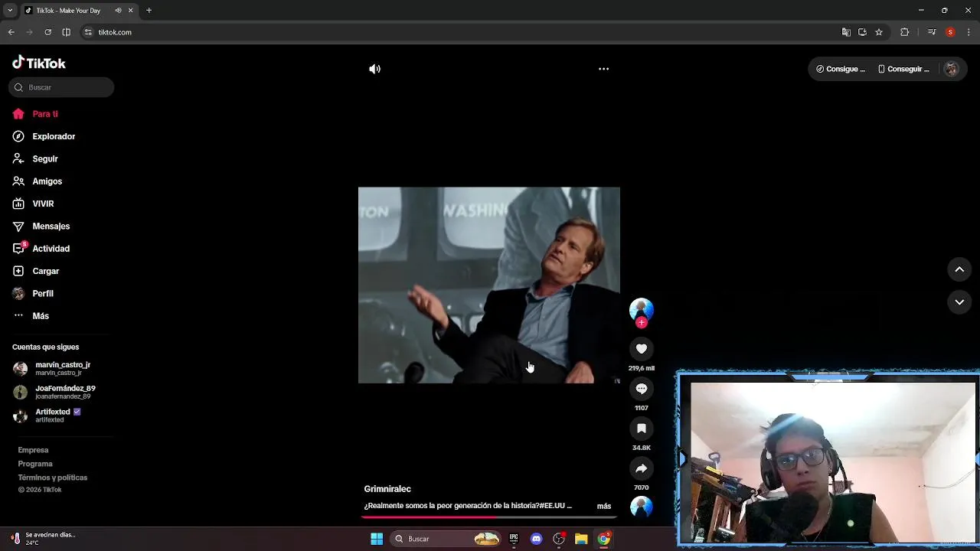The width and height of the screenshot is (980, 551).
Task: Close the TikTok - Make Your Day tab
Action: tap(130, 11)
